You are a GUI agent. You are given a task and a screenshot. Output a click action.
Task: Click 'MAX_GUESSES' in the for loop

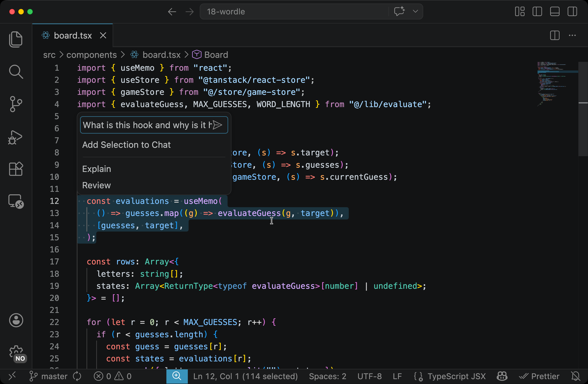click(210, 322)
